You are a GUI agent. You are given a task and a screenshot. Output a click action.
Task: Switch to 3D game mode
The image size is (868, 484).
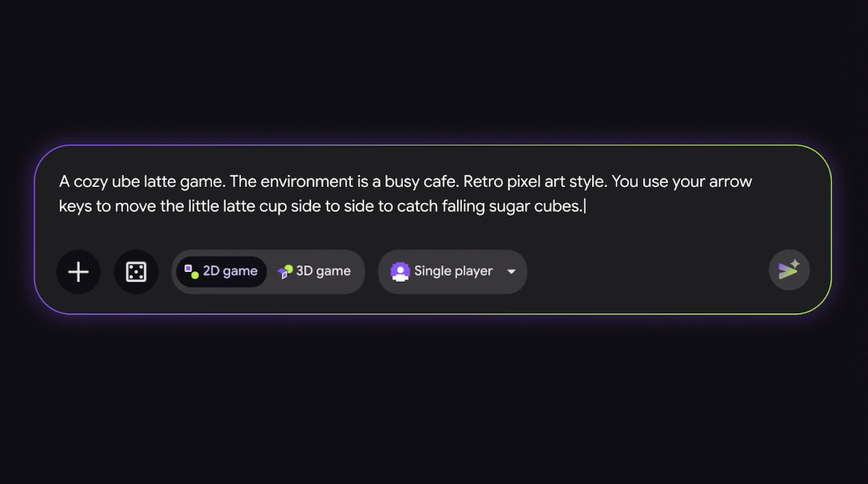point(314,271)
